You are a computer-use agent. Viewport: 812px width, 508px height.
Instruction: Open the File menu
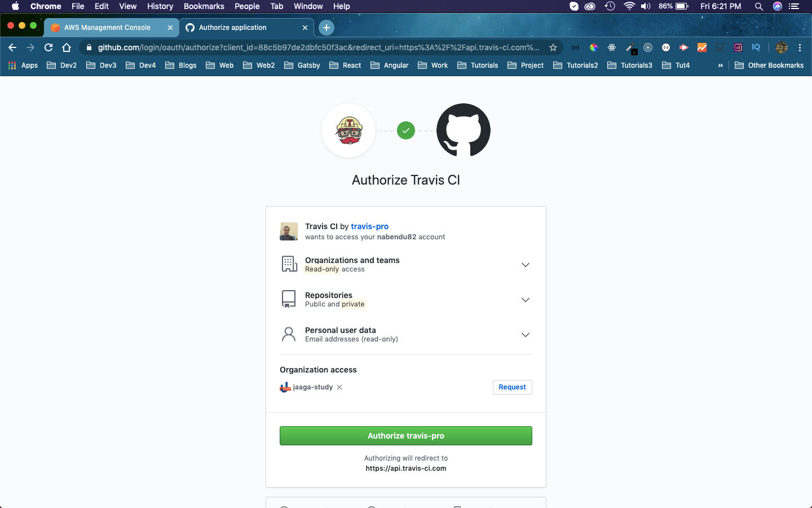pyautogui.click(x=78, y=6)
